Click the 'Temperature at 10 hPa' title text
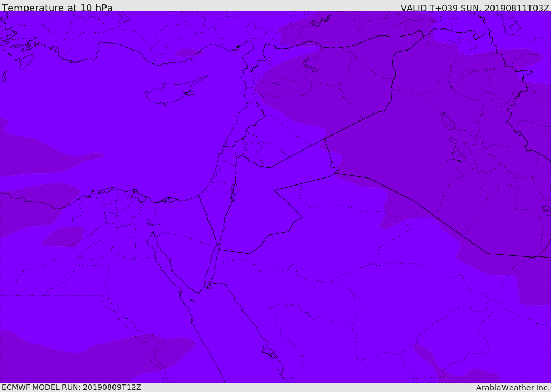 (57, 8)
